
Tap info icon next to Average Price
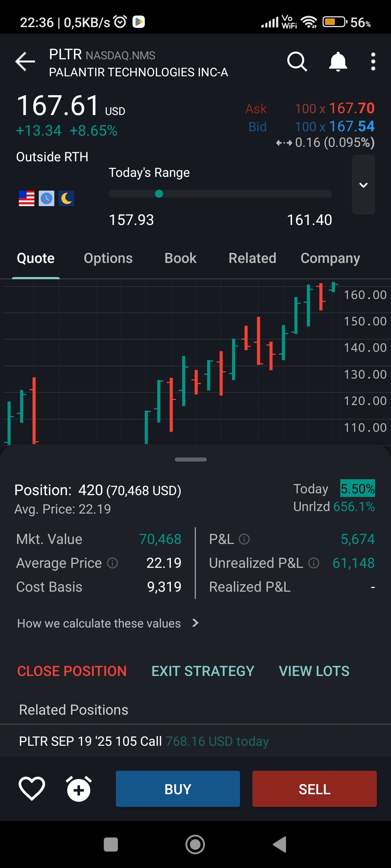[113, 563]
